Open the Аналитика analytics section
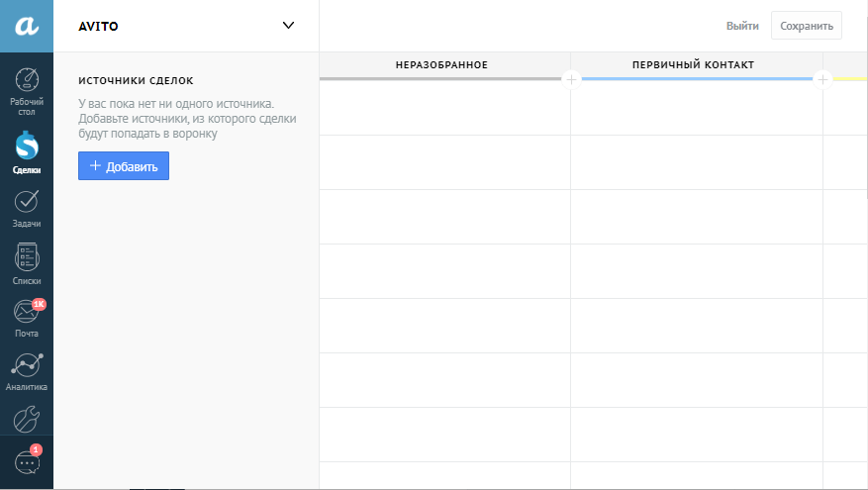 27,373
